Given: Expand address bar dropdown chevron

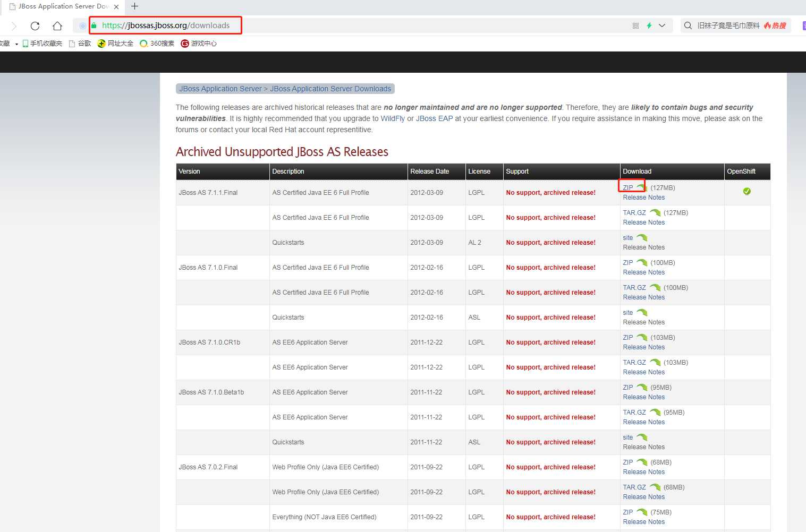Looking at the screenshot, I should click(x=662, y=25).
